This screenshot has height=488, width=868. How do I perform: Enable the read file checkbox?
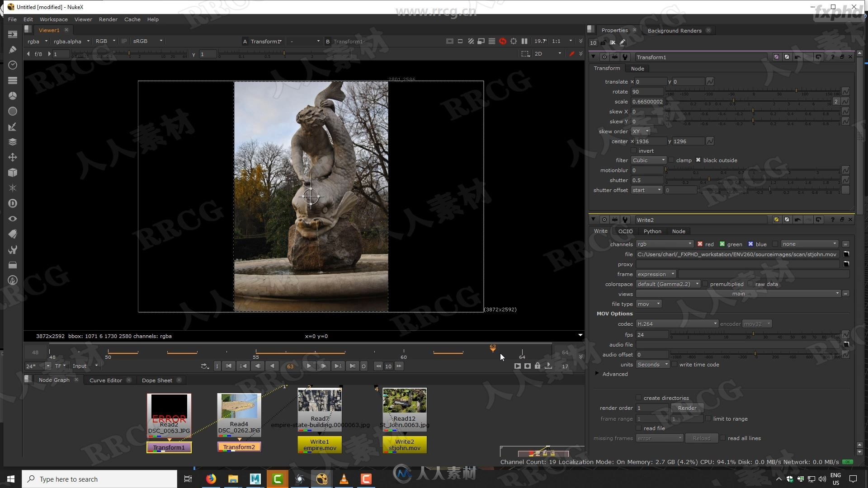click(x=639, y=428)
